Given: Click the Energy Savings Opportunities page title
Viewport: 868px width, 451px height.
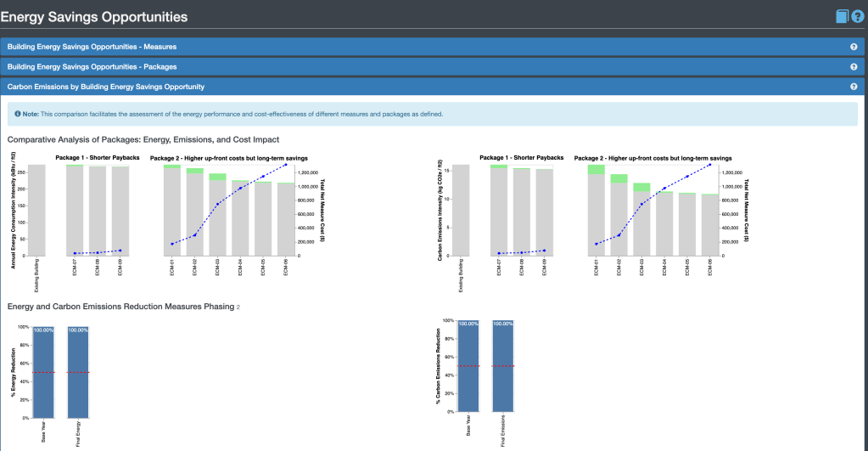Looking at the screenshot, I should tap(94, 17).
